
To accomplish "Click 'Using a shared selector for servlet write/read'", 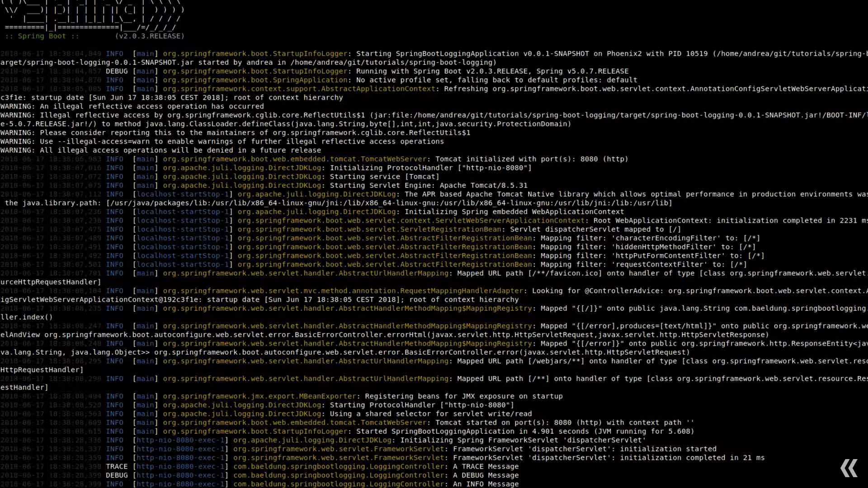I will 431,414.
